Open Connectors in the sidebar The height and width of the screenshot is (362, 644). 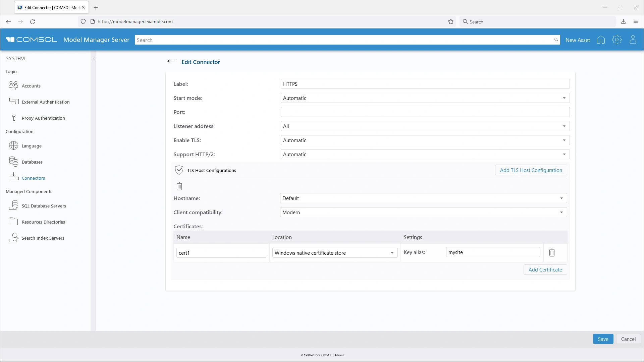click(x=33, y=178)
